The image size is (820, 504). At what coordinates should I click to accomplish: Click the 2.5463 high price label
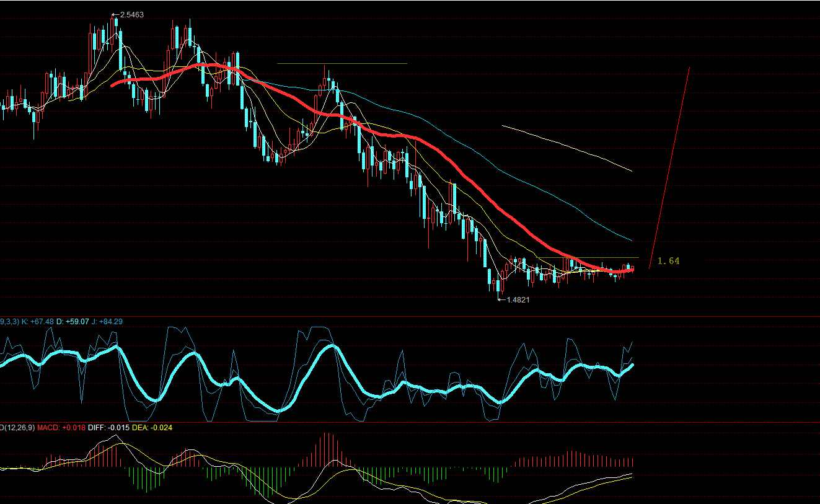[x=132, y=14]
